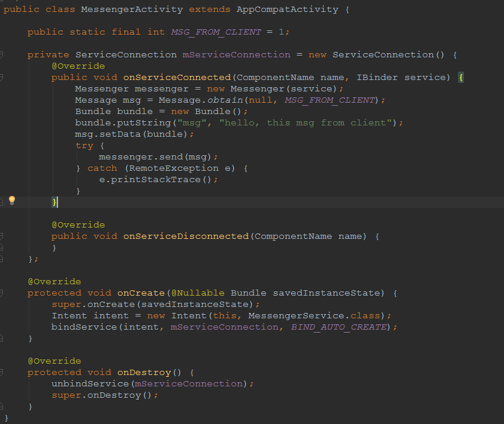Viewport: 504px width, 424px height.
Task: Click send in messenger.send(msg)
Action: tap(171, 157)
